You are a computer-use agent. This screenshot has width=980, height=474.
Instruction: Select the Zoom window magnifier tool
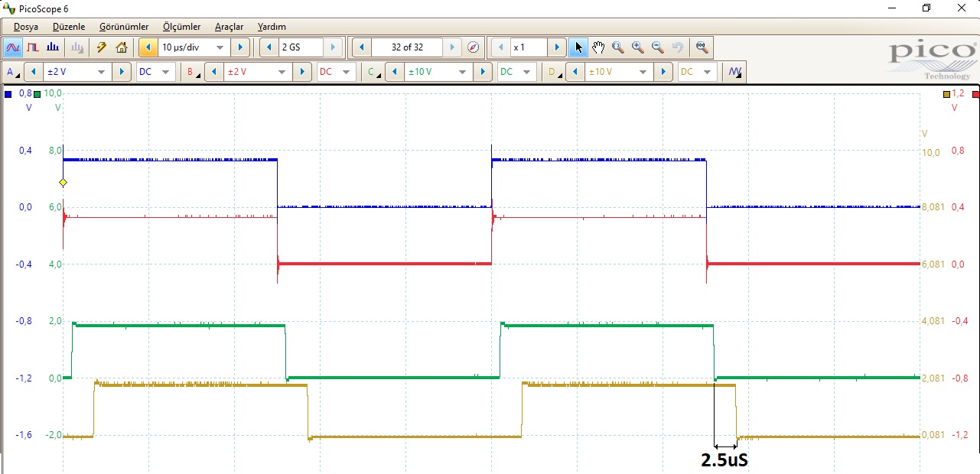(618, 47)
